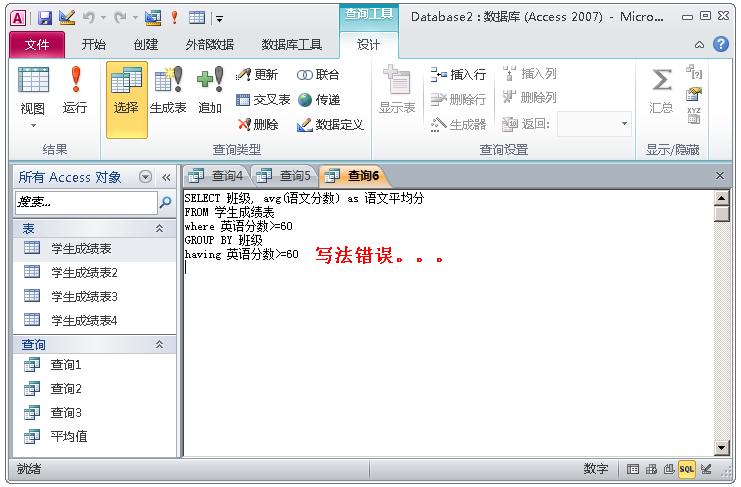741x487 pixels.
Task: Click the property sheet icon in 显示/隐藏
Action: click(x=694, y=94)
